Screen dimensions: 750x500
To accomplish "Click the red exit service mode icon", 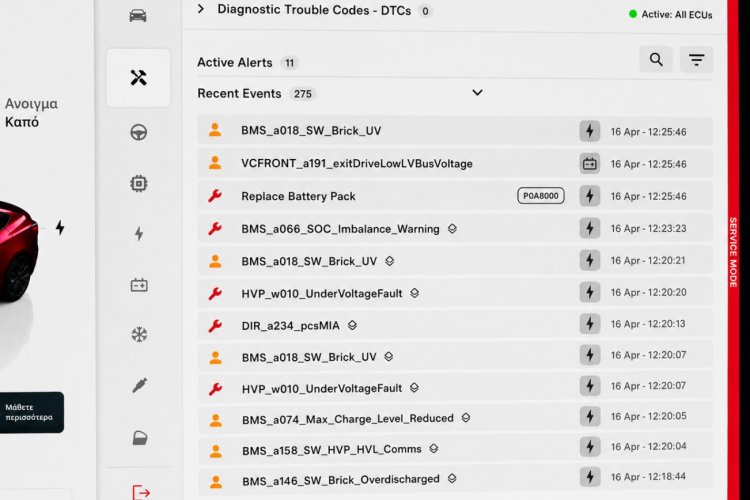I will click(x=141, y=492).
